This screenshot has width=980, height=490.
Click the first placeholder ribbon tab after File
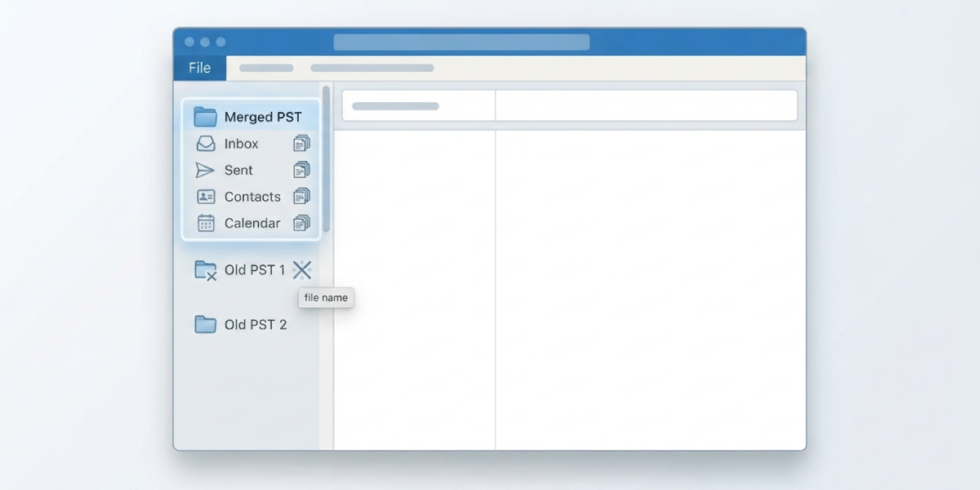[266, 68]
